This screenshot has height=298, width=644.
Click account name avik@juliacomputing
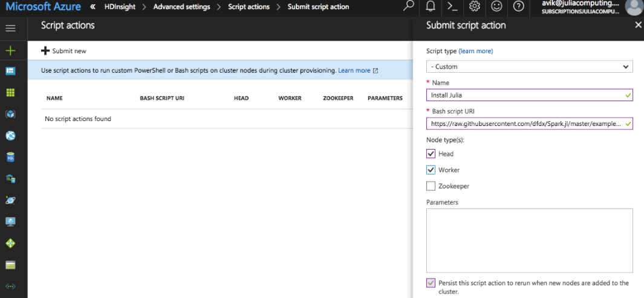coord(580,3)
